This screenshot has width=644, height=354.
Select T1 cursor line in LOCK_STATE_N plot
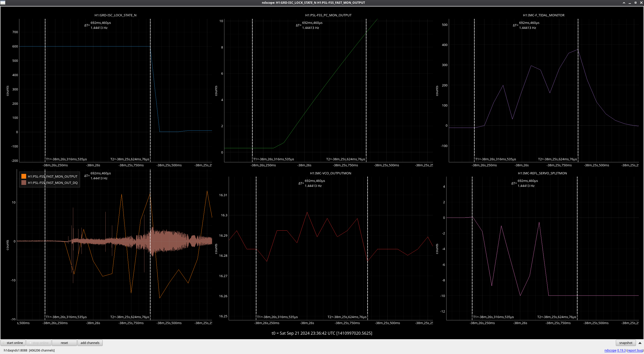coord(45,90)
